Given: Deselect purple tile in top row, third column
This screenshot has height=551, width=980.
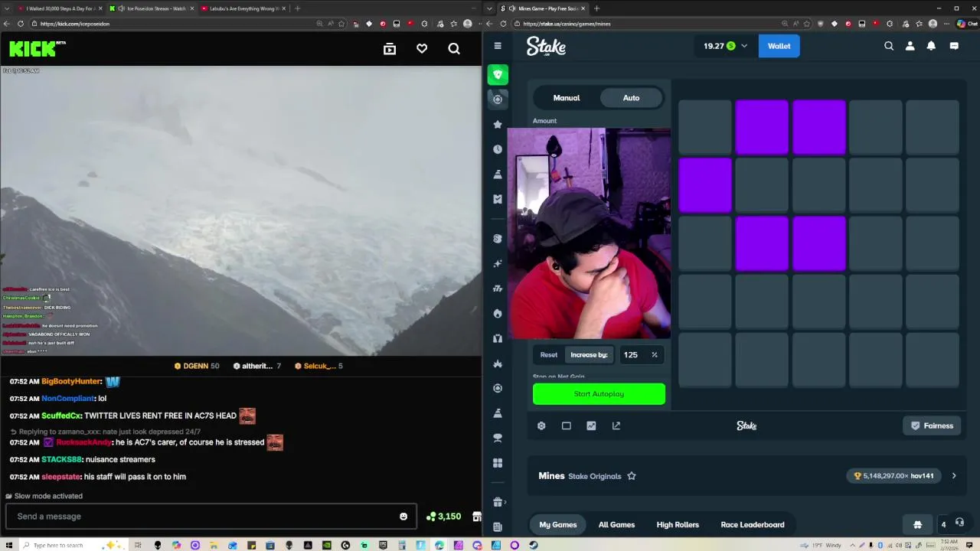Looking at the screenshot, I should [x=819, y=127].
